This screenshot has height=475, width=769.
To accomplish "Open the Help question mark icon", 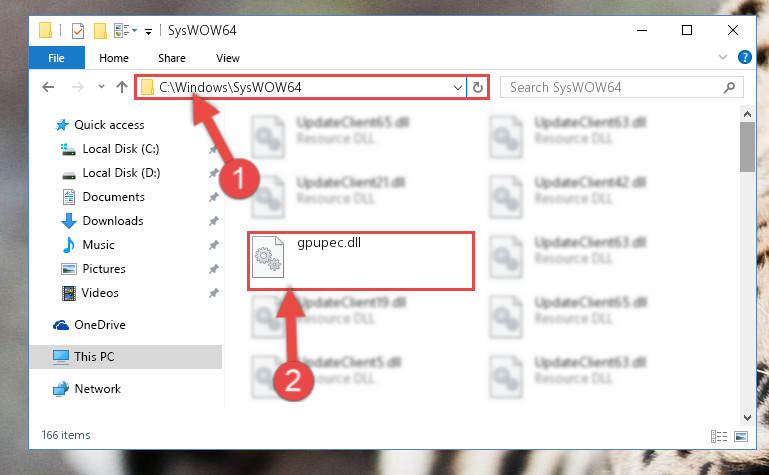I will (744, 57).
